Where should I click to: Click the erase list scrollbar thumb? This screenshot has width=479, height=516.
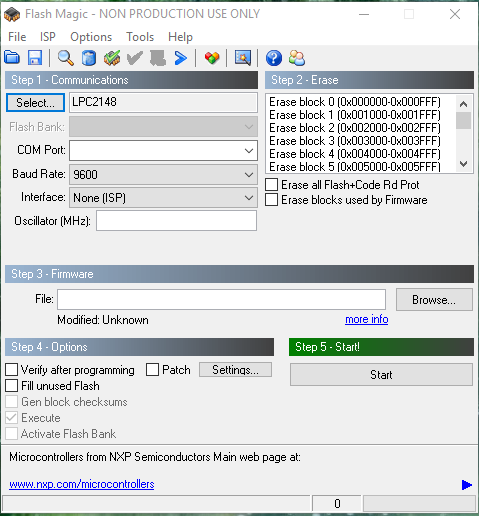pos(463,120)
